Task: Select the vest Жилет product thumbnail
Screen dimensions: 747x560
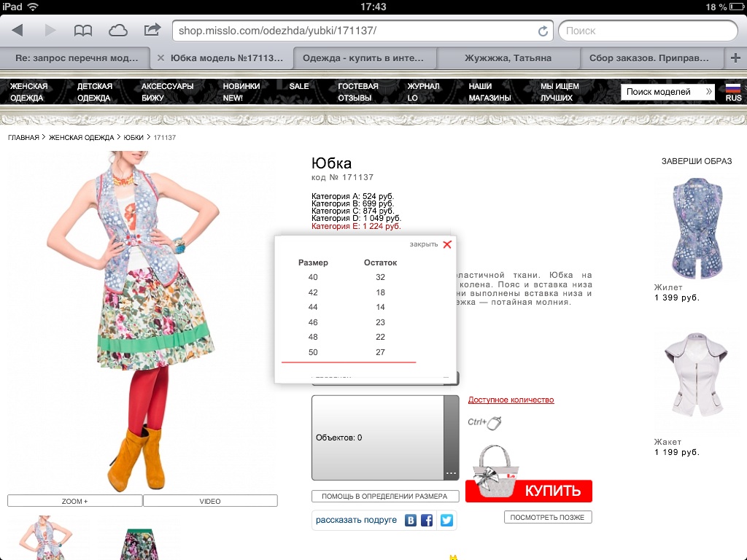Action: 697,228
